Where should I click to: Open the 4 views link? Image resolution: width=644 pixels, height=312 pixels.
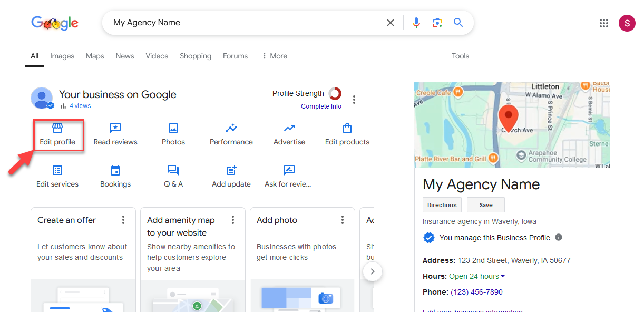click(80, 106)
